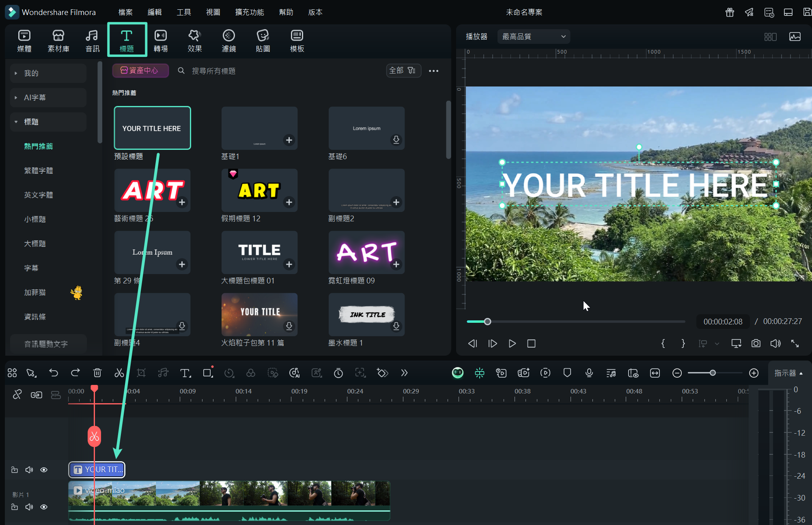812x525 pixels.
Task: Enter fullscreen preview with expand arrows
Action: click(x=795, y=344)
